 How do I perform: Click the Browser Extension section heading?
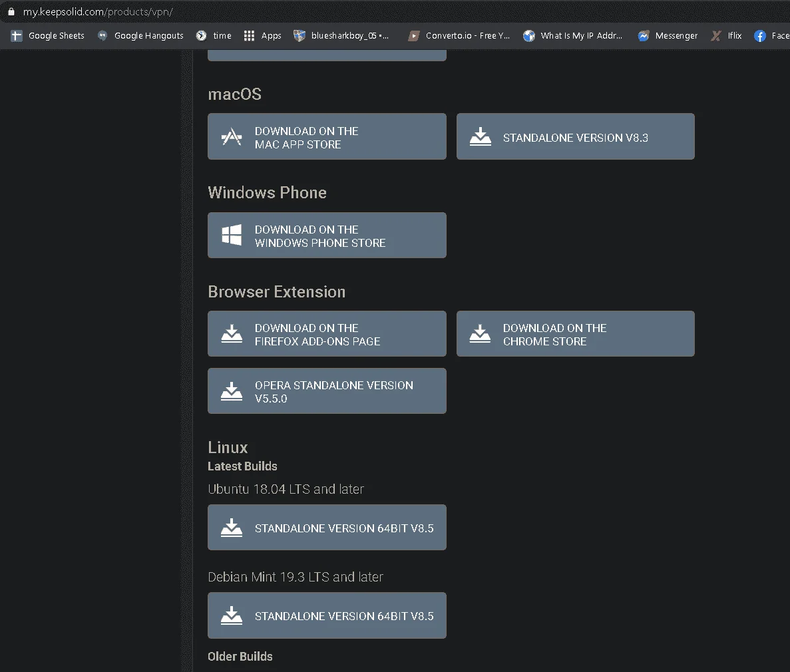coord(277,291)
